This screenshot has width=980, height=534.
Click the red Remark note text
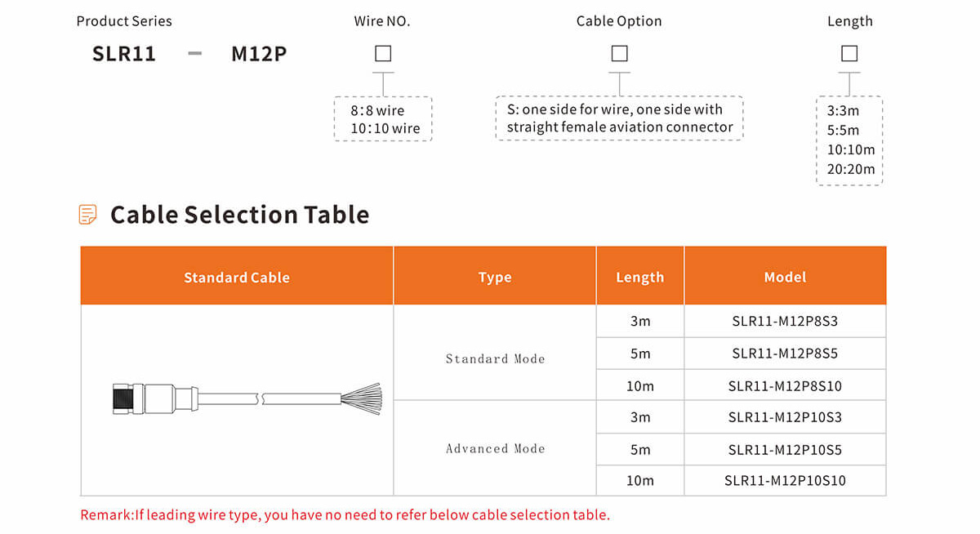click(345, 514)
